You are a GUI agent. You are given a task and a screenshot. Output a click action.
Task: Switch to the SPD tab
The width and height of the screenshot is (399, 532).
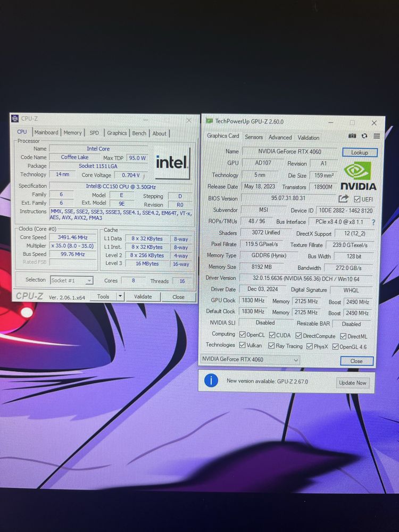click(94, 132)
